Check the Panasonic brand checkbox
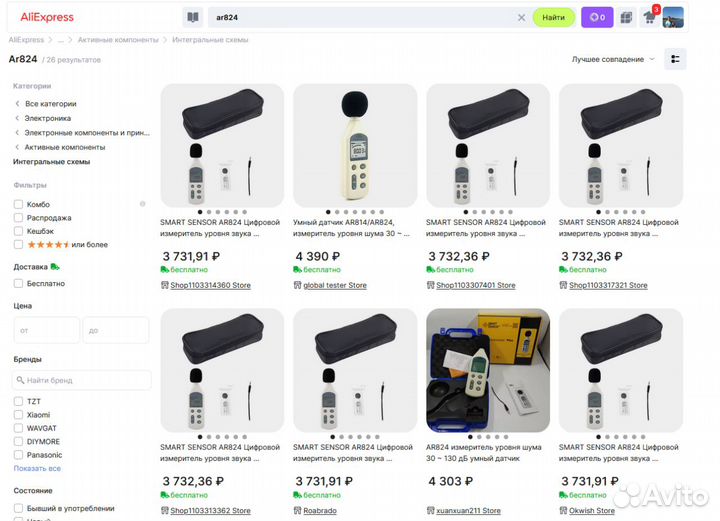The width and height of the screenshot is (720, 521). (x=18, y=455)
